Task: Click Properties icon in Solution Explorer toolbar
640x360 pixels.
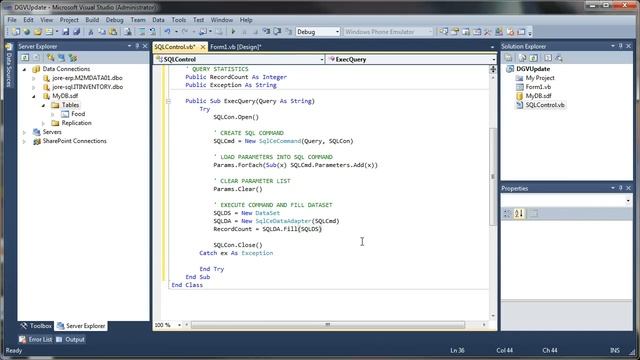Action: [x=508, y=58]
